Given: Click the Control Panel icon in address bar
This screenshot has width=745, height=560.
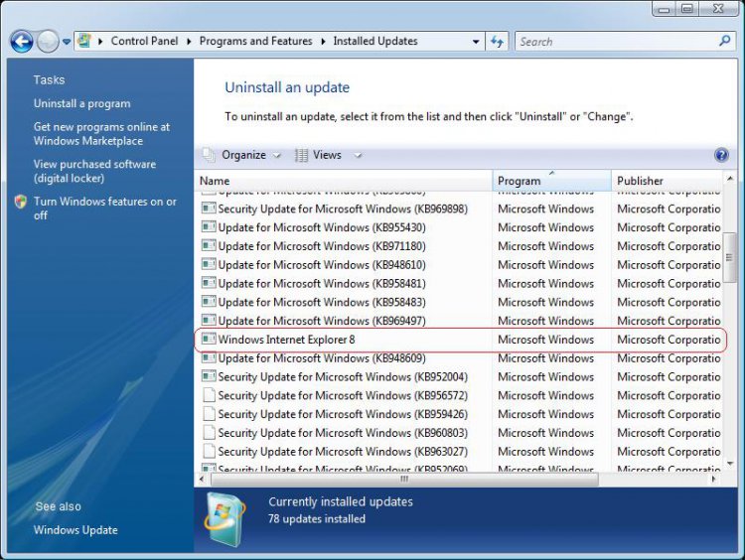Looking at the screenshot, I should 84,41.
